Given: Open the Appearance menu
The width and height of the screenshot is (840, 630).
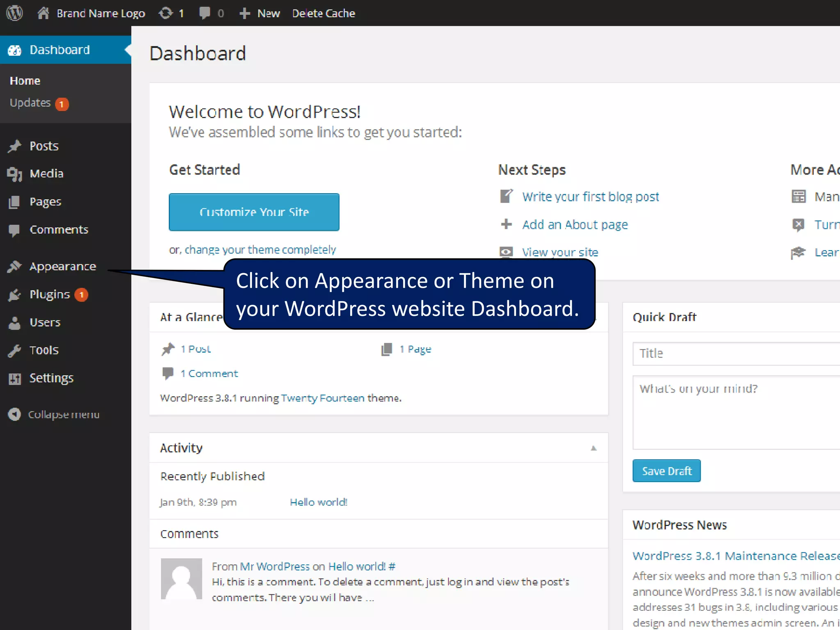Looking at the screenshot, I should click(x=63, y=267).
